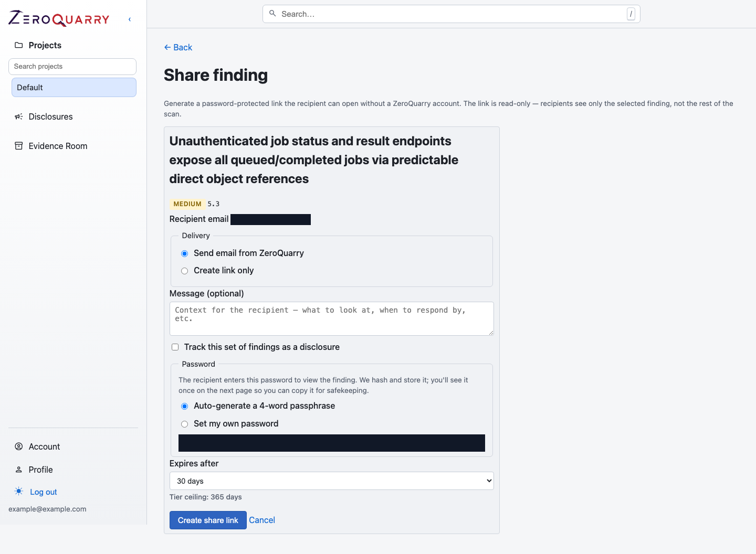
Task: Select the Default project
Action: [74, 88]
